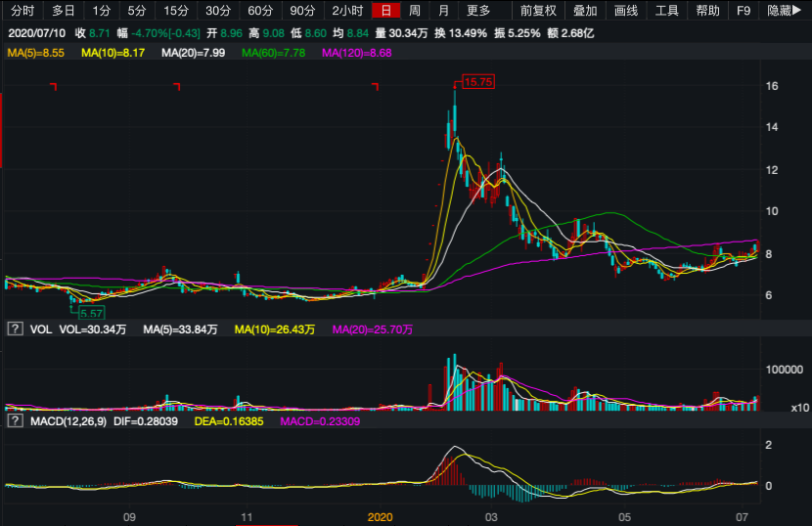Open the 更多 more periods dropdown
The height and width of the screenshot is (526, 812).
pos(478,10)
